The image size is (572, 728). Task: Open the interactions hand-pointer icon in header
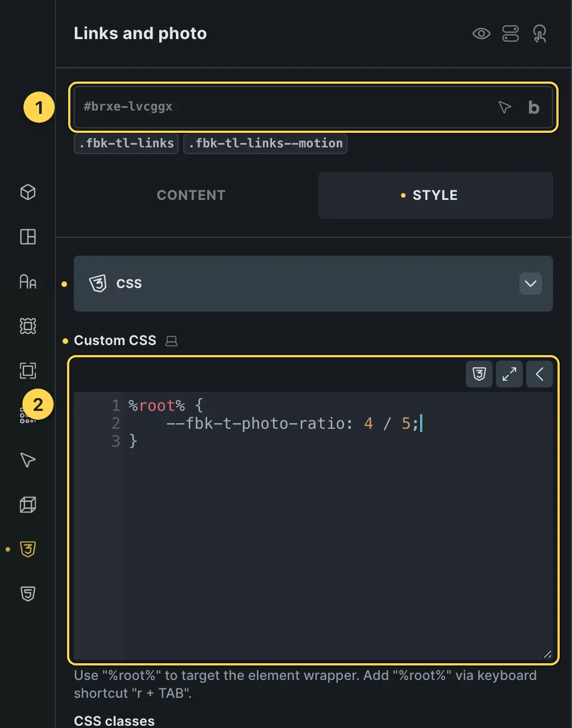(540, 33)
